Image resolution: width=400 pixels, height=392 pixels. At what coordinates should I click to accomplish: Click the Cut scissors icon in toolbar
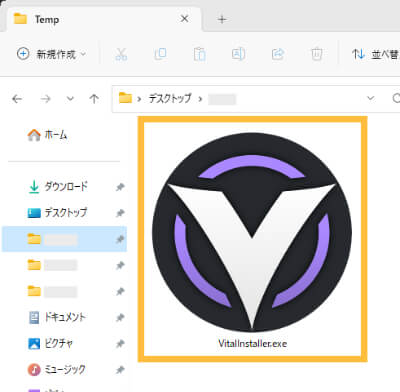(x=121, y=54)
